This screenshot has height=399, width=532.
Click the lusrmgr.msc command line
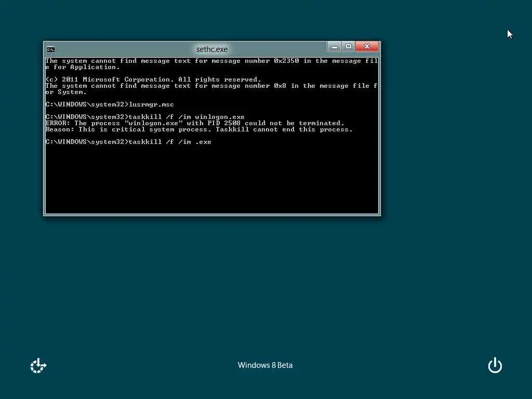(110, 104)
